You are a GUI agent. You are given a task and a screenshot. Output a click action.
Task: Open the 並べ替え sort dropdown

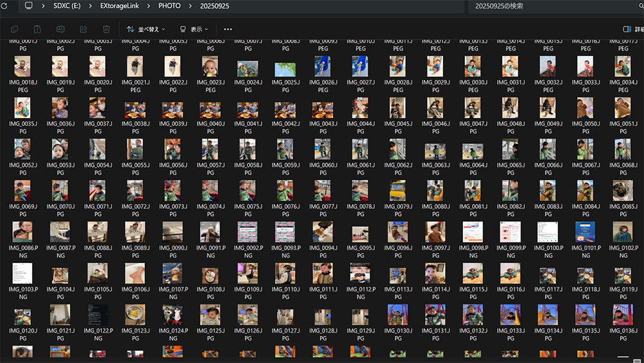pos(146,29)
